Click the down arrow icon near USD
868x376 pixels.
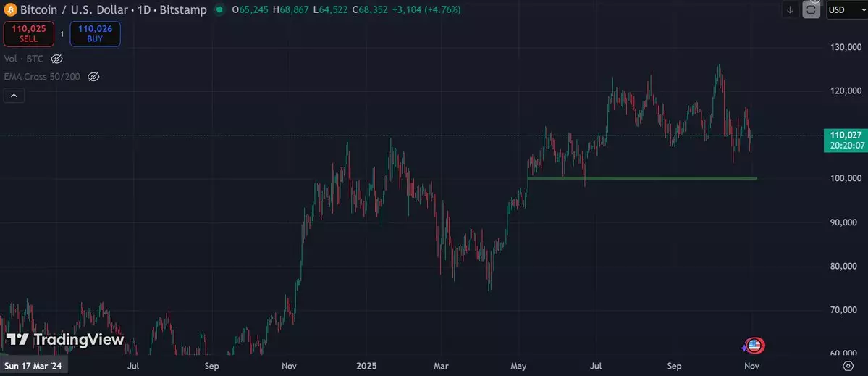(790, 9)
